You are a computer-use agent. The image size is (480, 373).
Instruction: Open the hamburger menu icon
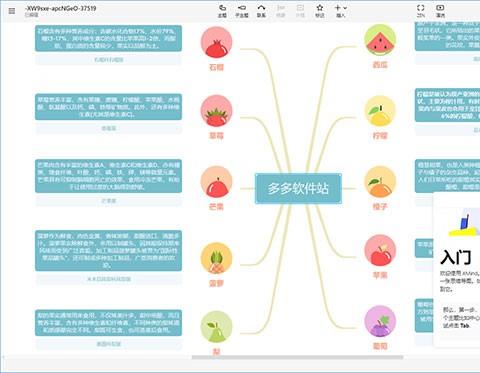pos(12,11)
